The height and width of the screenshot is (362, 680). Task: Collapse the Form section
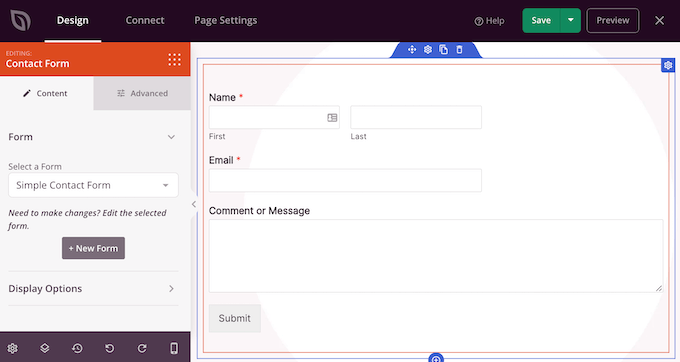[171, 137]
